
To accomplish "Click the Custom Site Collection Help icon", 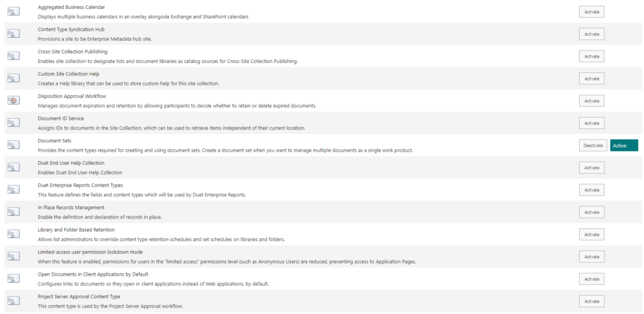I will coord(14,79).
